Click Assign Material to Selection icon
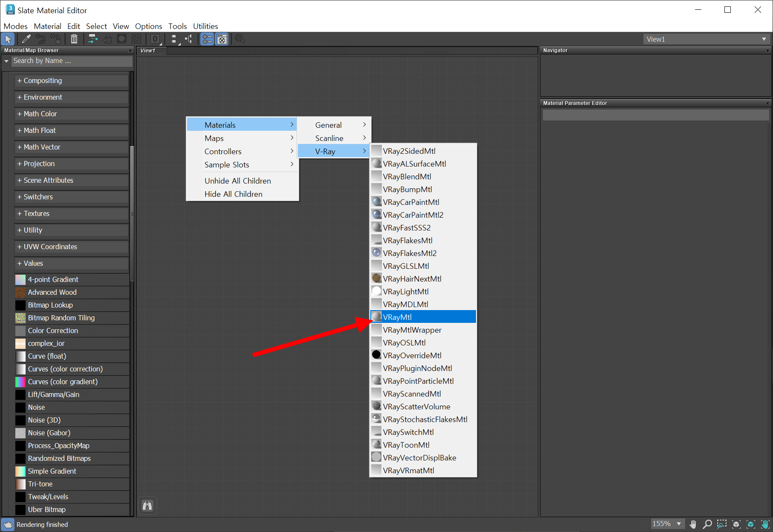Screen dimensions: 773x532 55,39
